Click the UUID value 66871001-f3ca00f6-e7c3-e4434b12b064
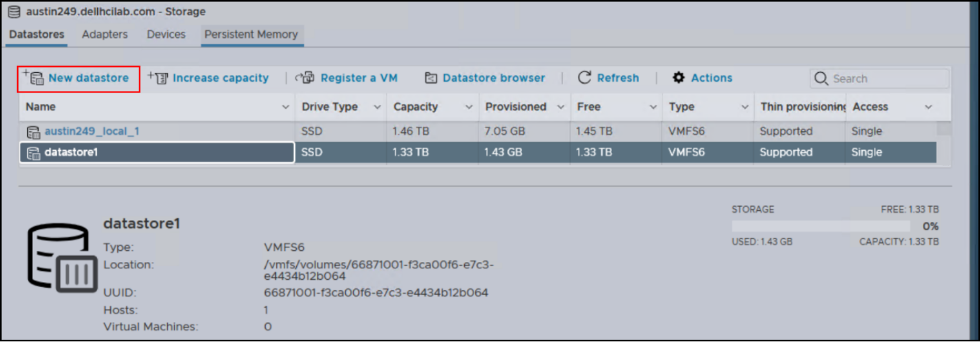This screenshot has height=342, width=980. pyautogui.click(x=376, y=293)
